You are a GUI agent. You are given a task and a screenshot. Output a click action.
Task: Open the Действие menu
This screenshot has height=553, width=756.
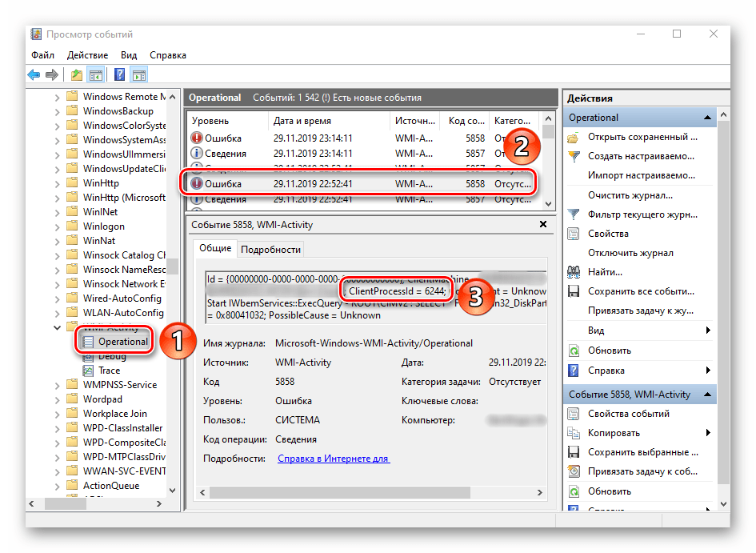[x=87, y=55]
